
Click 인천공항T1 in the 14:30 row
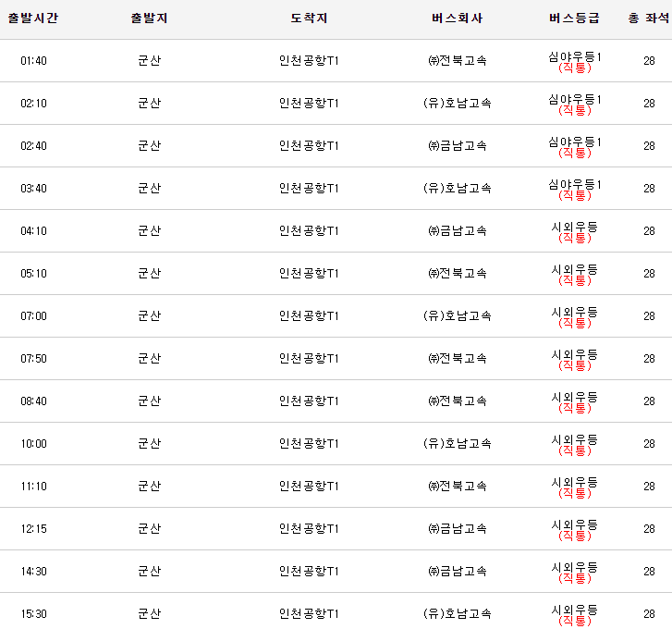pyautogui.click(x=309, y=571)
